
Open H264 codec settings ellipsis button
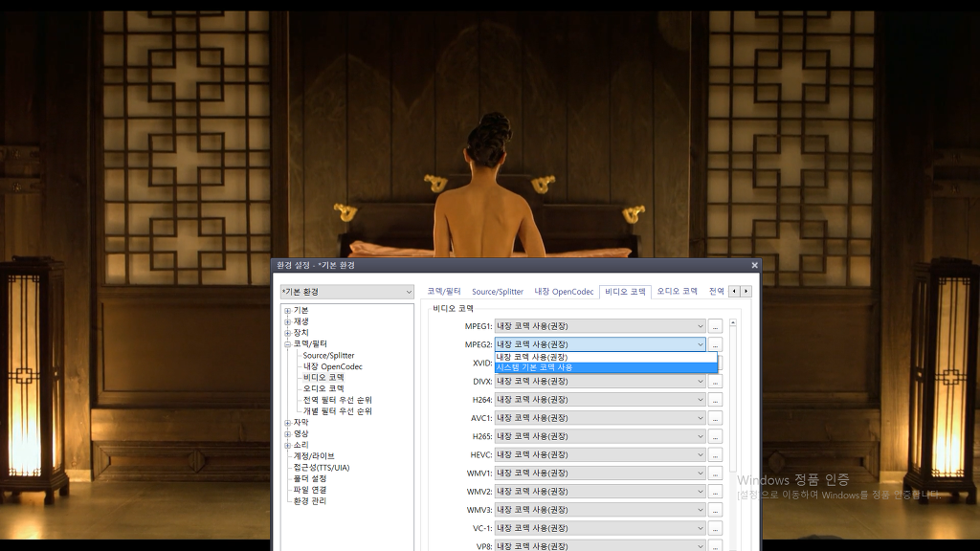pos(715,399)
